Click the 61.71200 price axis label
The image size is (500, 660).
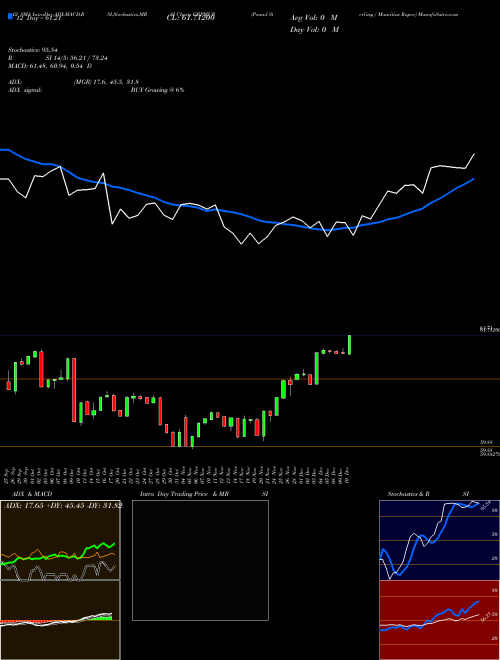tap(489, 329)
